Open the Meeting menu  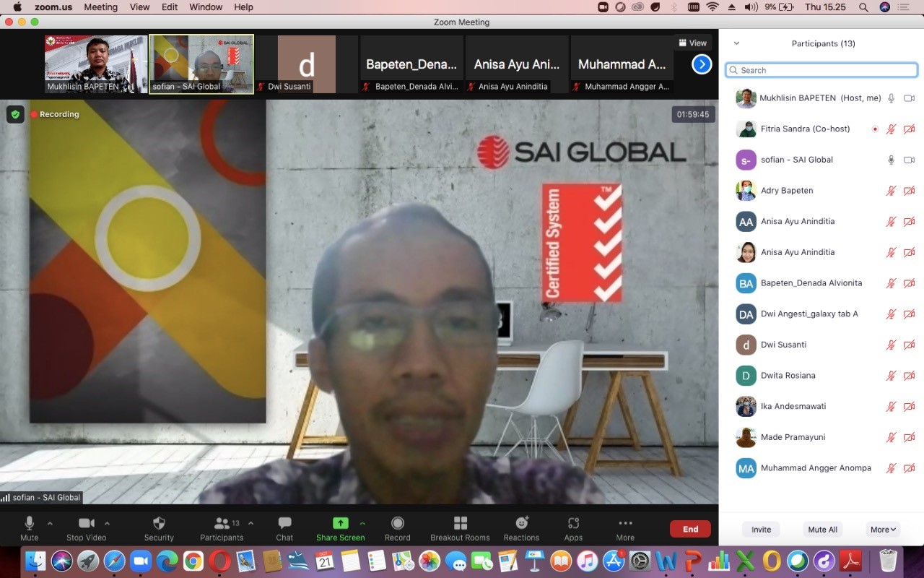tap(100, 7)
